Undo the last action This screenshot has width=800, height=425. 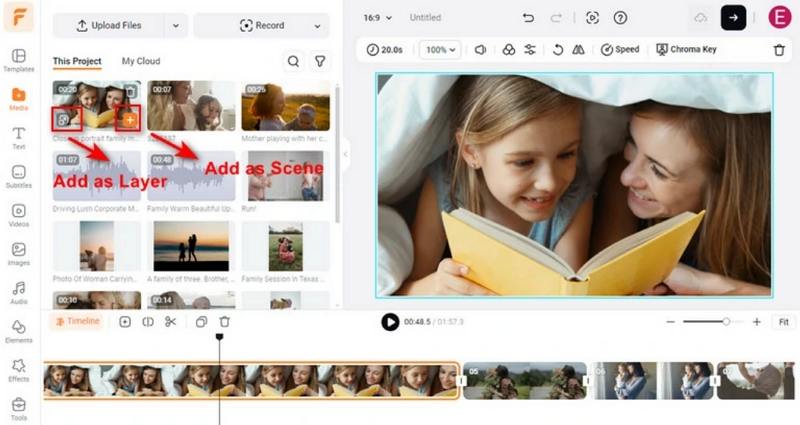[x=528, y=18]
